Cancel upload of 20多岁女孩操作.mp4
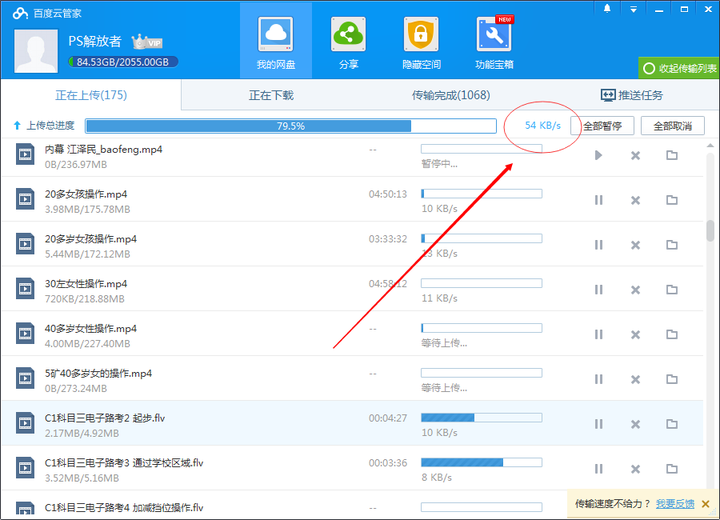 (x=635, y=245)
